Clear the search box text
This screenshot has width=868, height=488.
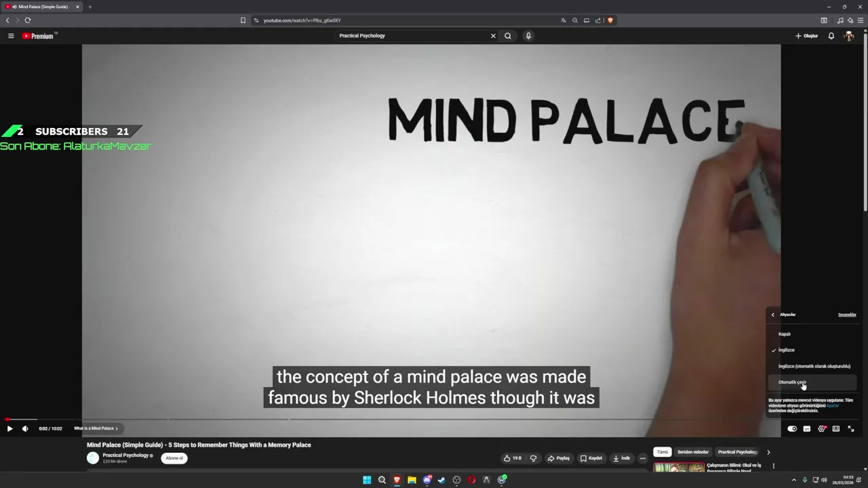coord(493,36)
